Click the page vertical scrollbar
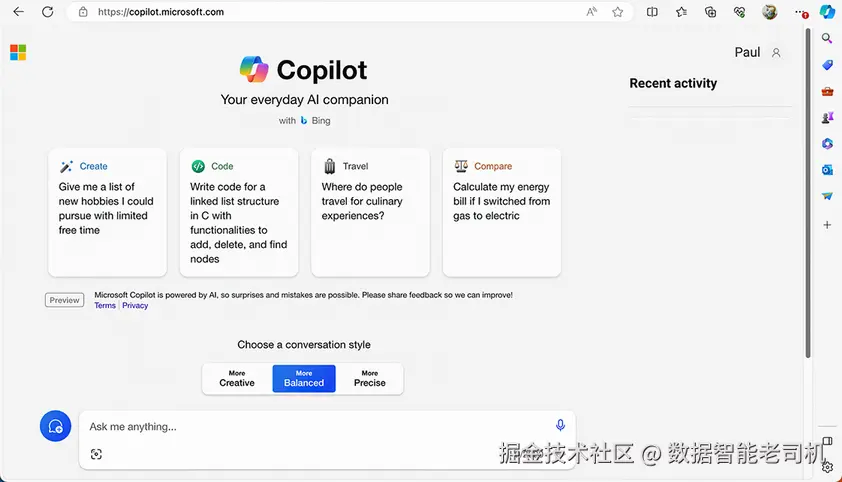842x482 pixels. (808, 193)
